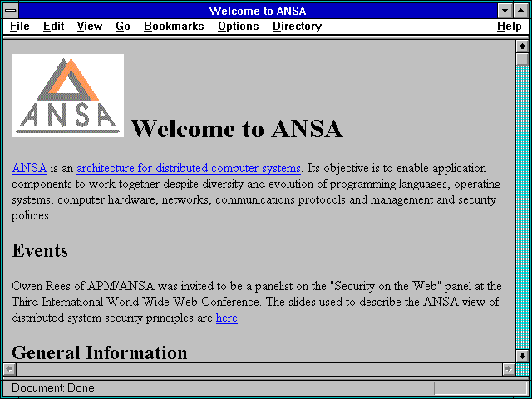Open the Directory menu
Screen dimensions: 532x399
coord(297,27)
